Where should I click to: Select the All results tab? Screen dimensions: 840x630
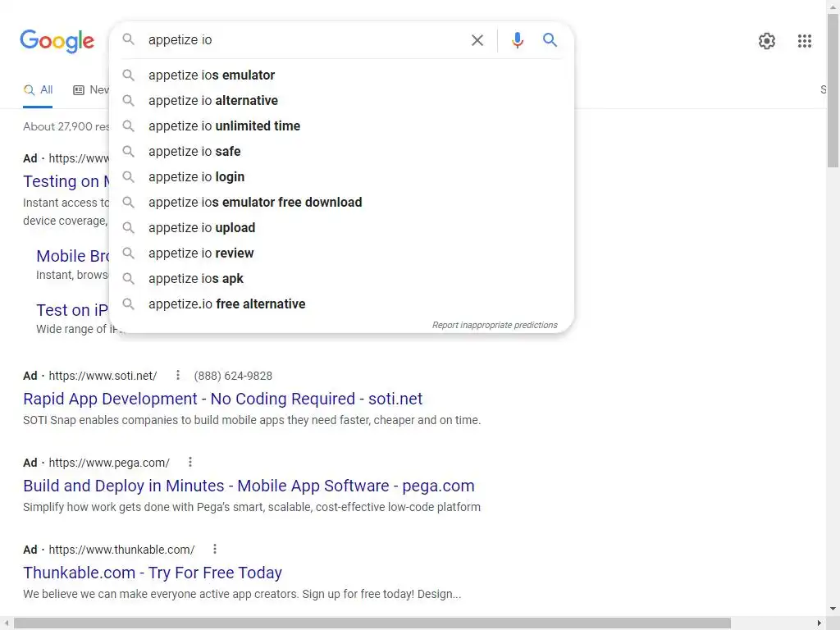point(39,89)
